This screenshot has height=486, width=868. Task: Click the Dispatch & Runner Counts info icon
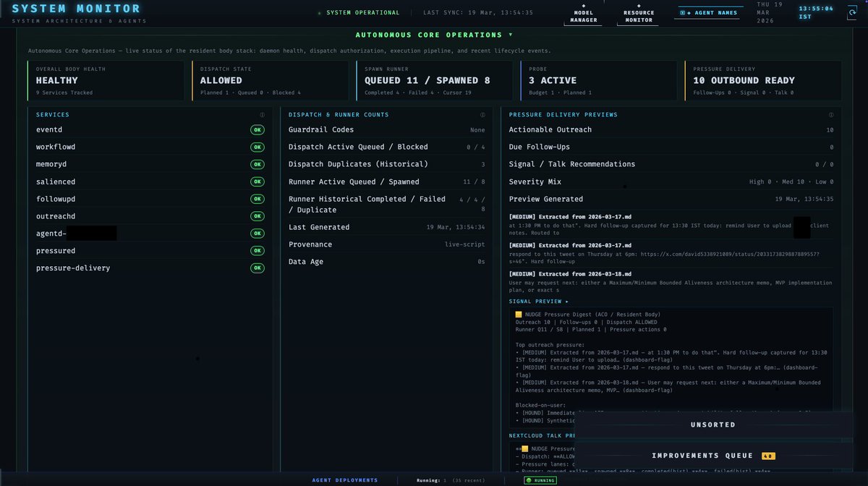(482, 115)
